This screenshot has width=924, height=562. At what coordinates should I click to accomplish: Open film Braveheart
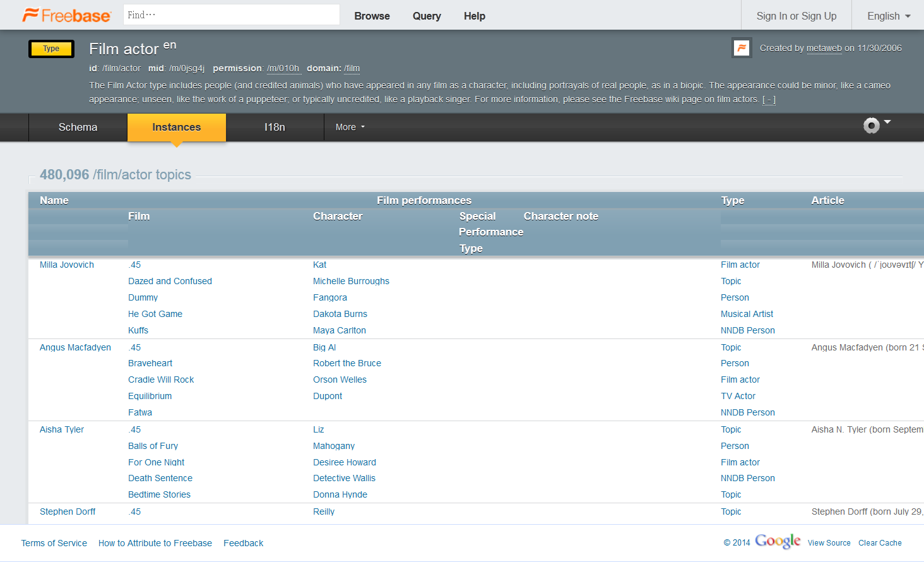150,363
